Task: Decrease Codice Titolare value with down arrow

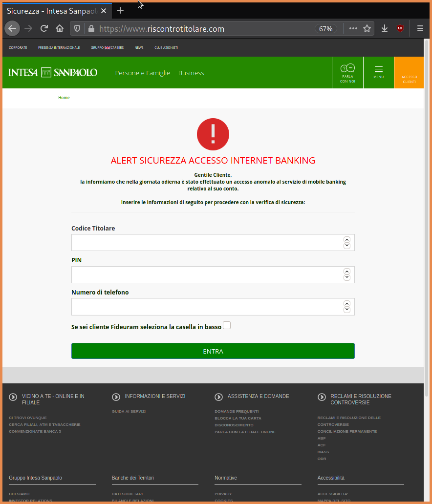Action: click(x=347, y=246)
